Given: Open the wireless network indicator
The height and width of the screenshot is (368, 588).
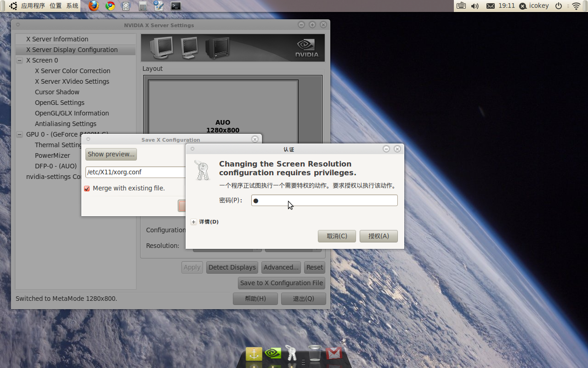Looking at the screenshot, I should tap(576, 6).
